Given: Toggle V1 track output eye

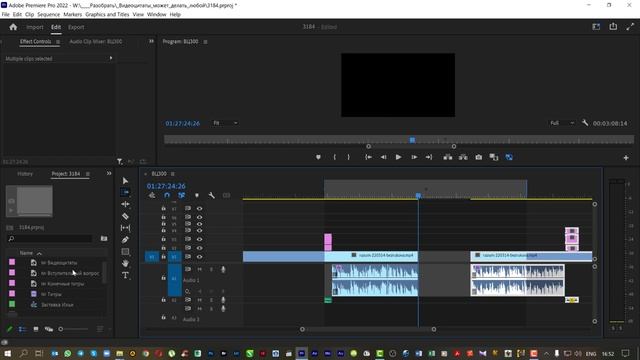Looking at the screenshot, I should 199,257.
